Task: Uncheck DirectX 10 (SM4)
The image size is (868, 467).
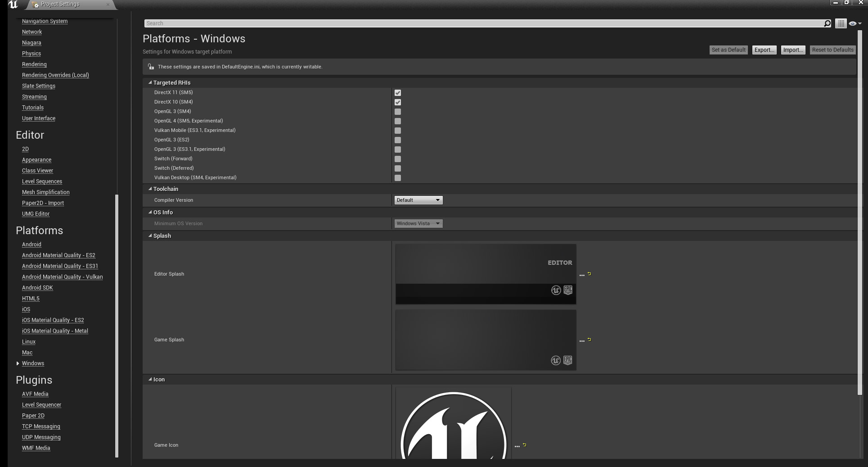Action: click(x=398, y=102)
